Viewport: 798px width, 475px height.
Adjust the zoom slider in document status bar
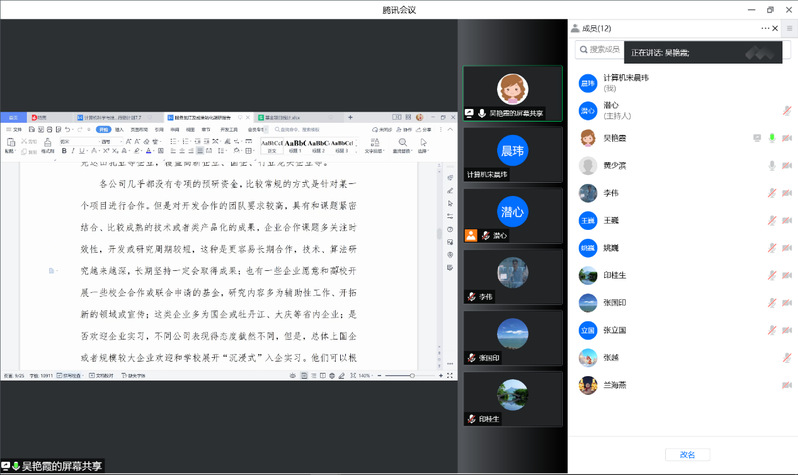click(x=412, y=375)
